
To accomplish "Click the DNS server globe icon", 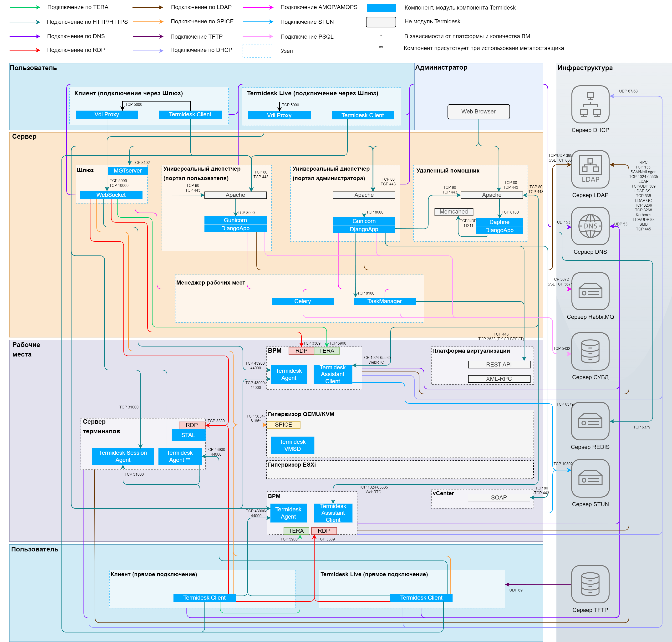I will [590, 226].
